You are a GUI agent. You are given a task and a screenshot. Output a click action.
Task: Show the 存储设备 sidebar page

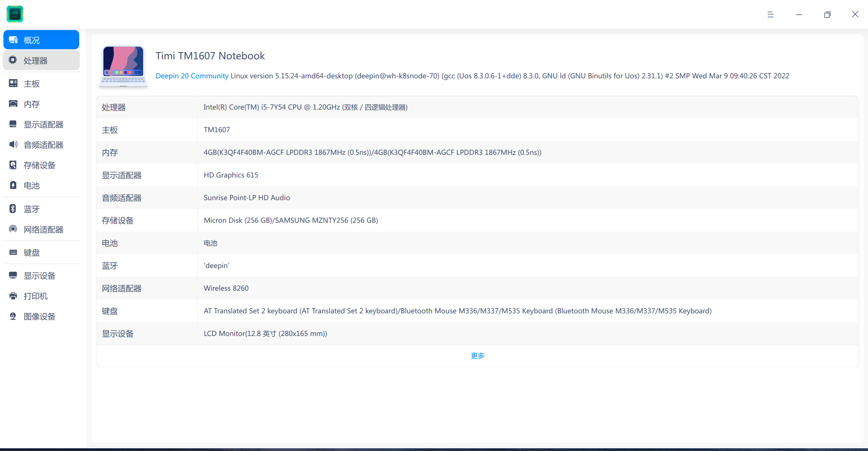pos(41,165)
